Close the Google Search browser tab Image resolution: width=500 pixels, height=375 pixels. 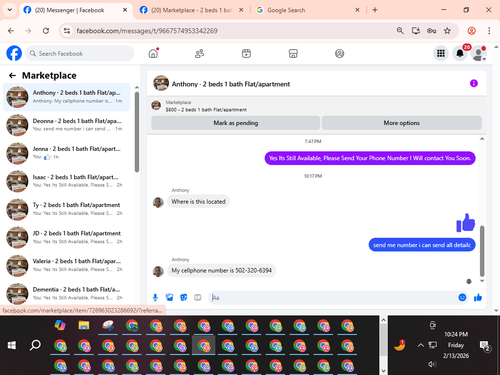point(357,10)
